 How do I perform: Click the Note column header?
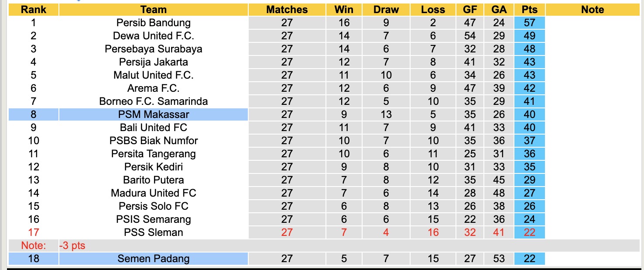coord(593,10)
